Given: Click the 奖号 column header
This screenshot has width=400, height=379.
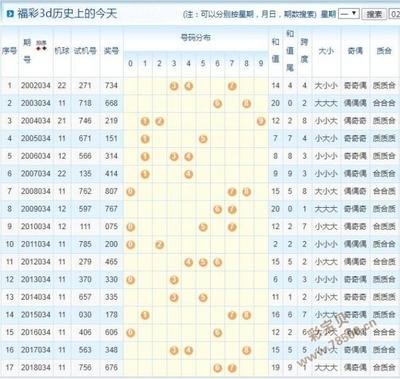Looking at the screenshot, I should (x=111, y=51).
